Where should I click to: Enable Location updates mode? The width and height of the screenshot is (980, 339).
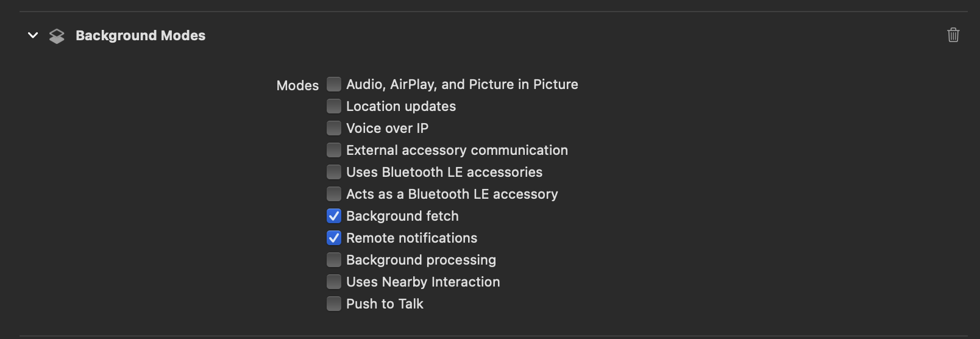click(x=334, y=106)
